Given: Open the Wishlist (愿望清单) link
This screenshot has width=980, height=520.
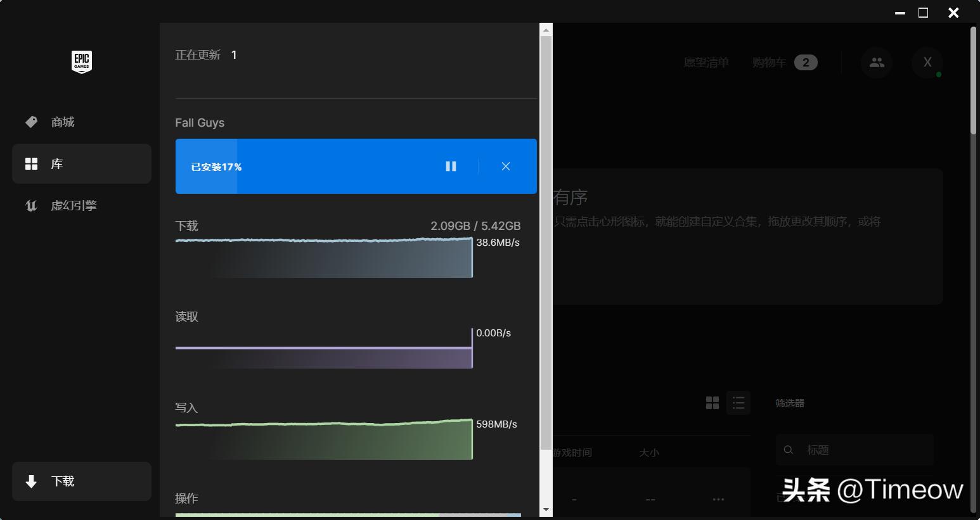Looking at the screenshot, I should click(706, 63).
